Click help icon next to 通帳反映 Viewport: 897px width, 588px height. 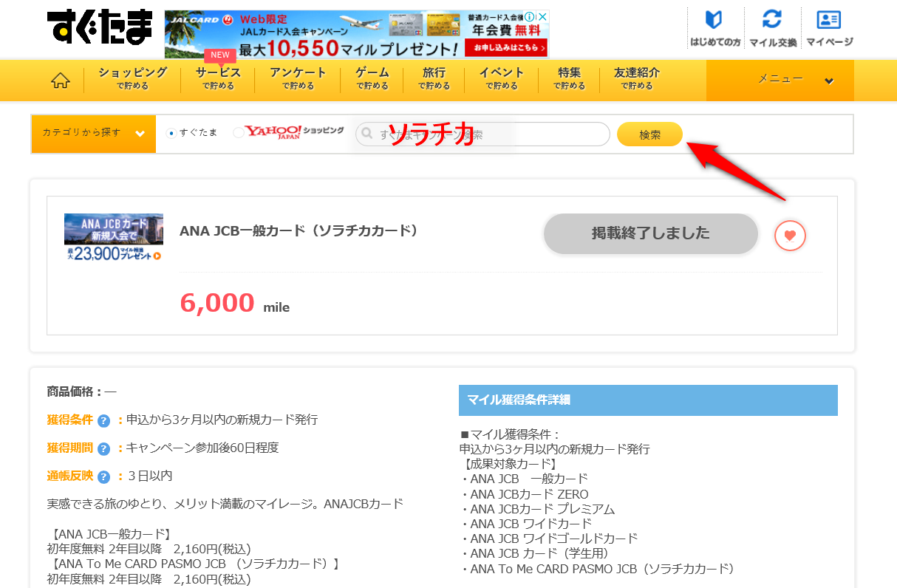tap(103, 476)
